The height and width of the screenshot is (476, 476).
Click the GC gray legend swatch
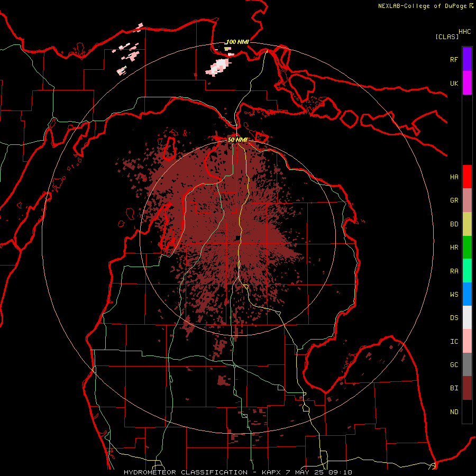(467, 364)
